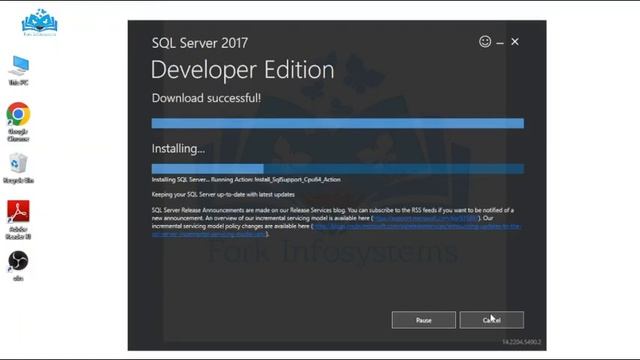Viewport: 640px width, 360px height.
Task: Select the Recycle Bin desktop icon
Action: tap(18, 168)
